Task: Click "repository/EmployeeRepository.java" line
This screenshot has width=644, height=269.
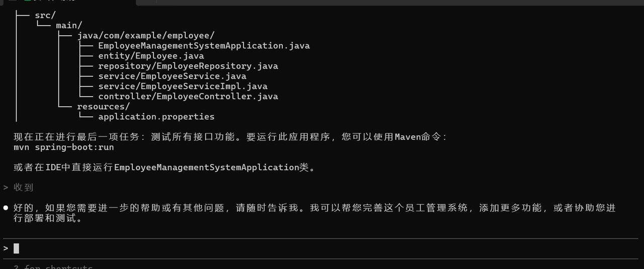Action: (188, 66)
